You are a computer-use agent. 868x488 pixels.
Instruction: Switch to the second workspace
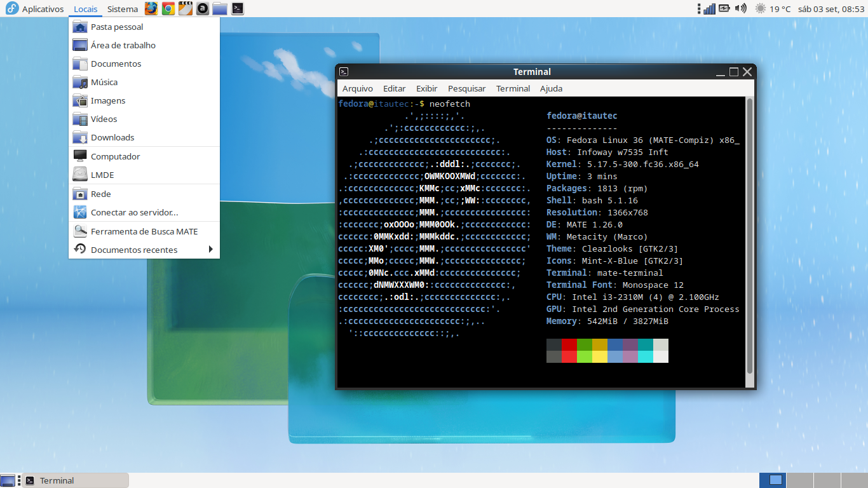pos(800,480)
